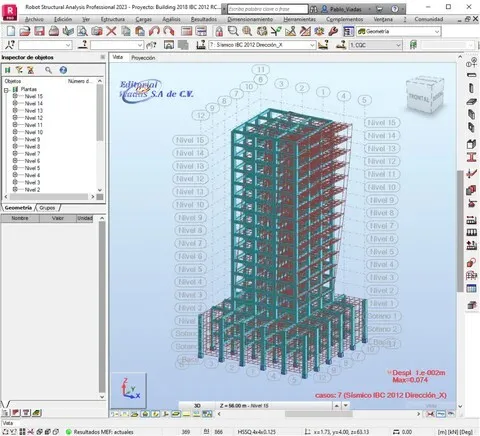Switch to the Proyección tab
Viewport: 480px width, 436px height.
pos(143,58)
